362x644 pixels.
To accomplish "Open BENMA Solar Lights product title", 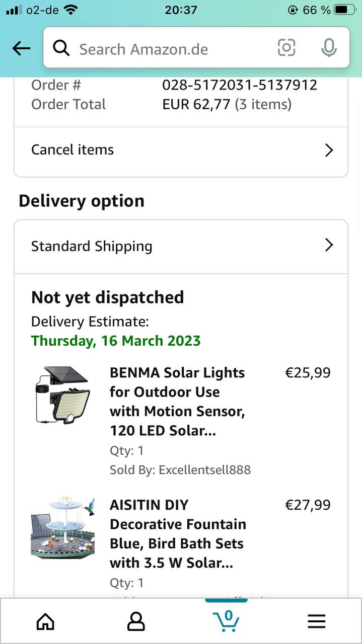I will click(x=177, y=401).
